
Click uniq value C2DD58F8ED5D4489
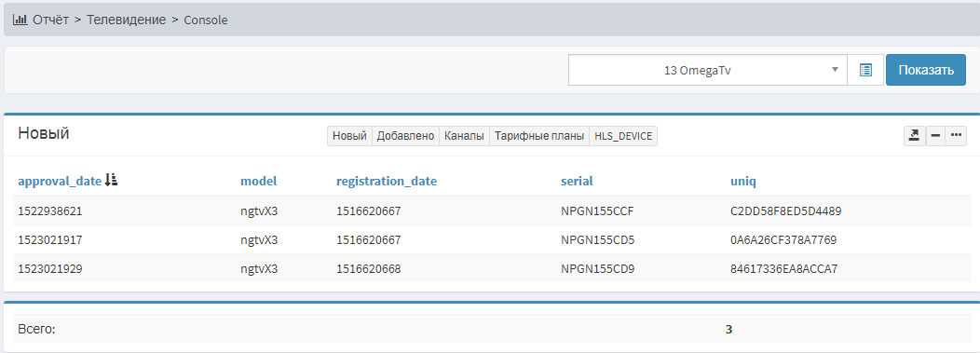pos(785,211)
